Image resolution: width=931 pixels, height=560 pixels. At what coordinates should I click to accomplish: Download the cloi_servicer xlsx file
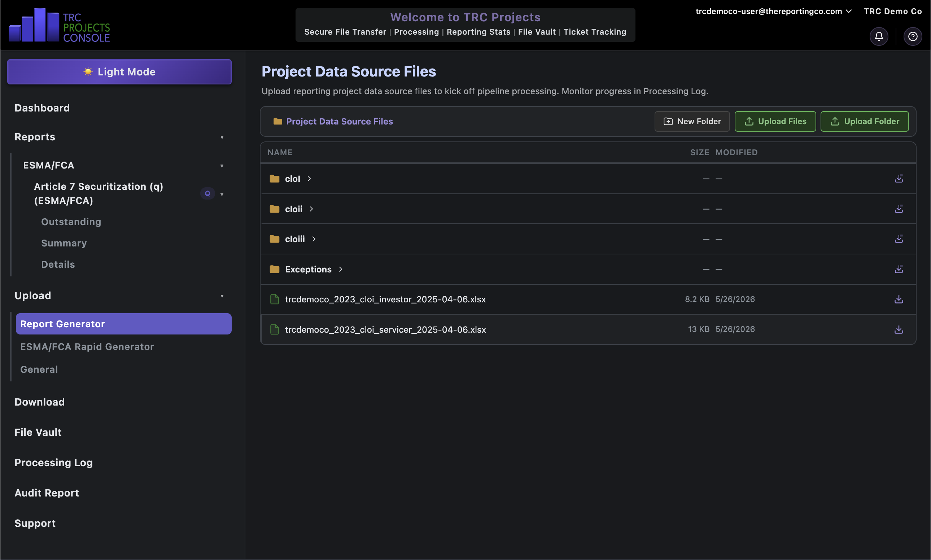coord(899,329)
